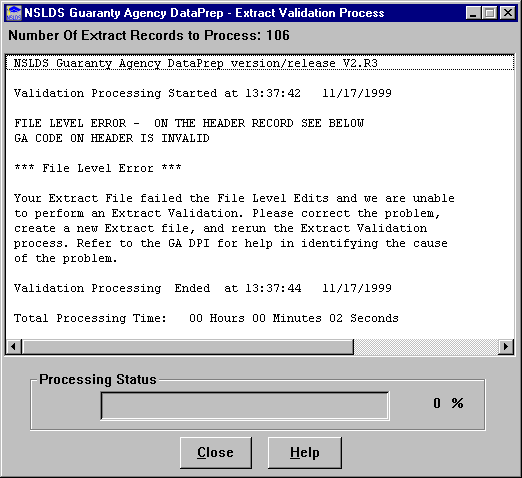Click the horizontal scrollbar right arrow
This screenshot has width=522, height=478.
[x=506, y=347]
